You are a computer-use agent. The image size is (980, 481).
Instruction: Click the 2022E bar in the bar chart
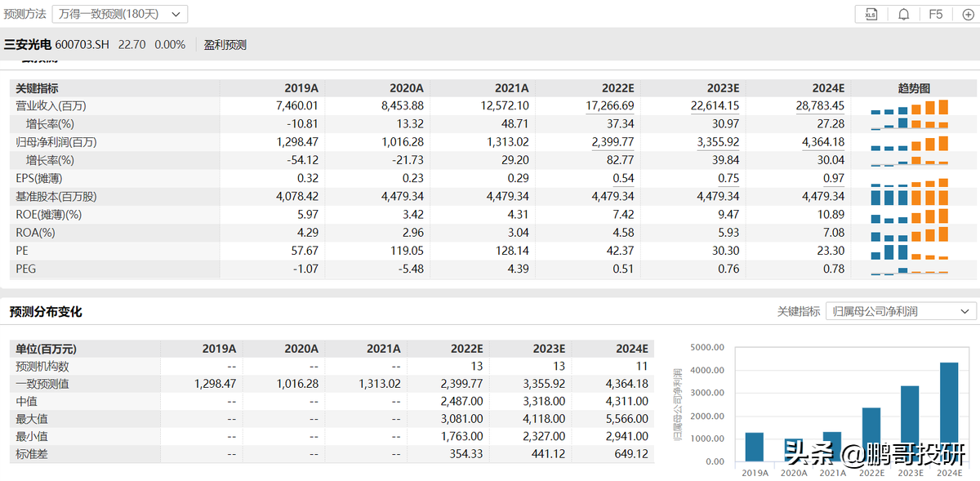(x=871, y=434)
